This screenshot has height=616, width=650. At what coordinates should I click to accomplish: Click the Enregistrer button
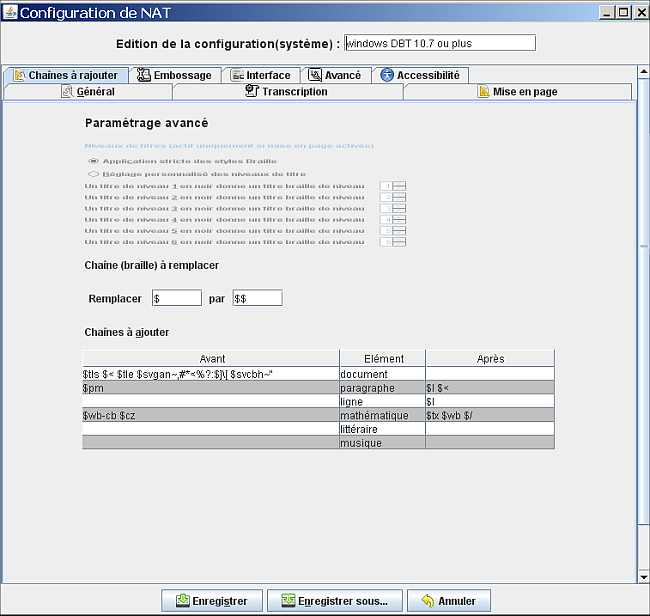212,600
